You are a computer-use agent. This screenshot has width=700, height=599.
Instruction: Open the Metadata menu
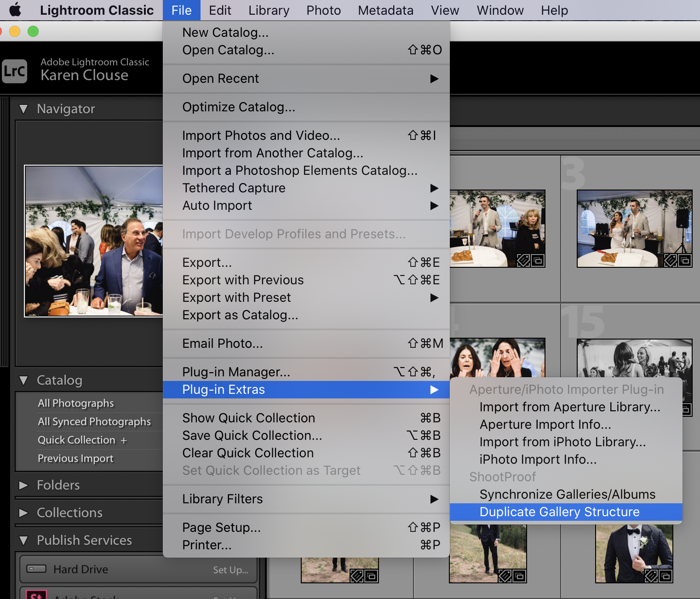(x=385, y=10)
